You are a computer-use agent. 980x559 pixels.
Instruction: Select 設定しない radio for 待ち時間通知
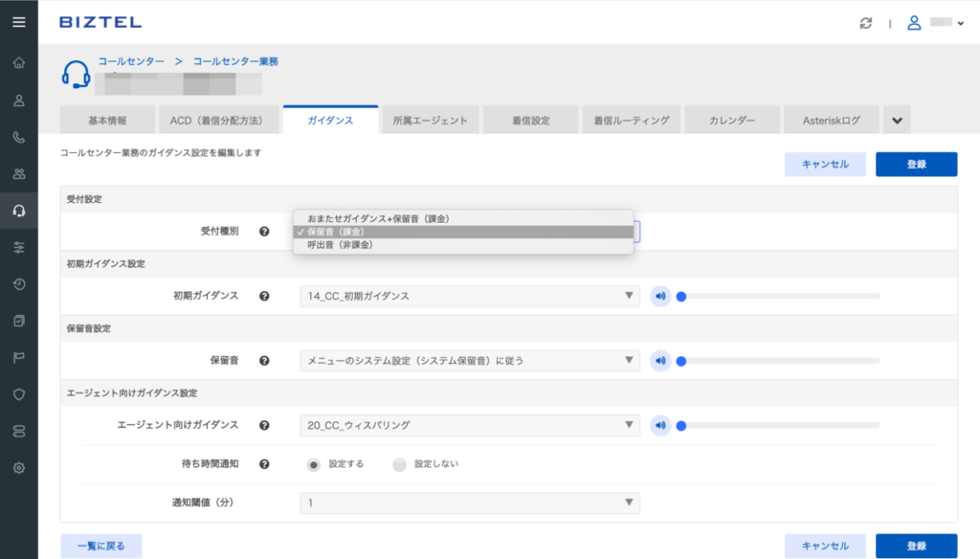399,464
